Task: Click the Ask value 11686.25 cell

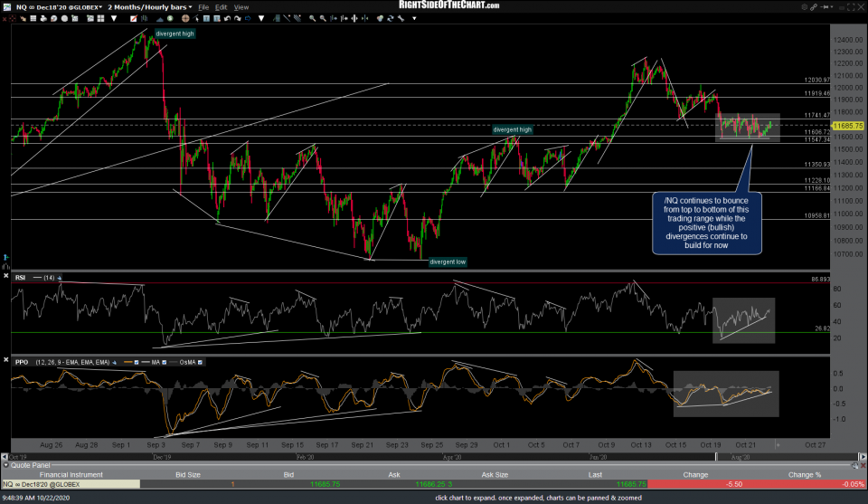Action: [x=430, y=484]
